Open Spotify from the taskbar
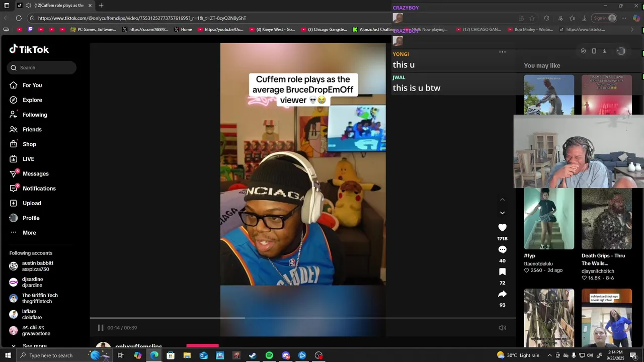Screen dimensions: 644x362 (x=269, y=355)
